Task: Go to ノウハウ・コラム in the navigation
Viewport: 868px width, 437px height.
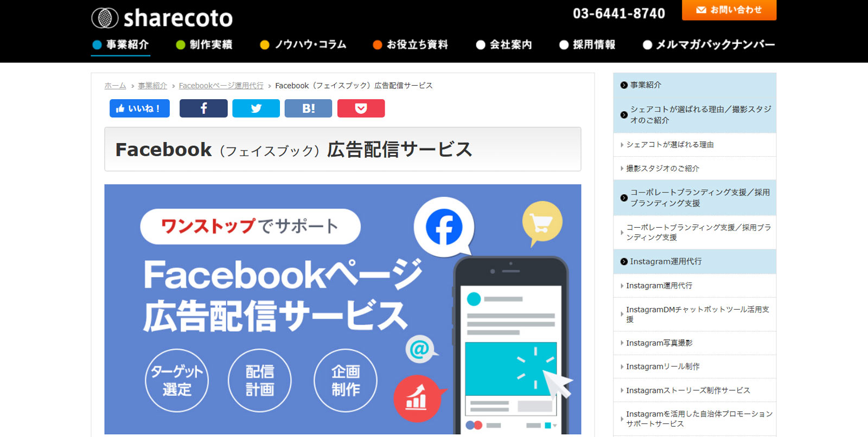Action: (x=303, y=44)
